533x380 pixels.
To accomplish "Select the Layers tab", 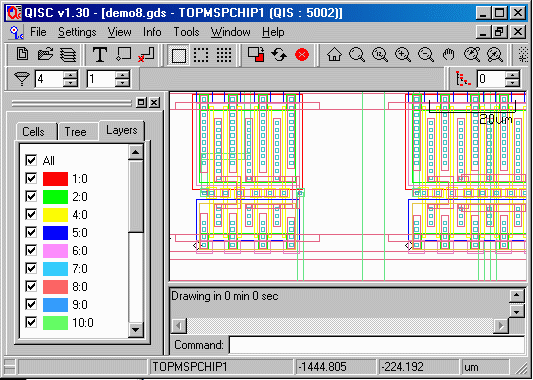I will [122, 130].
